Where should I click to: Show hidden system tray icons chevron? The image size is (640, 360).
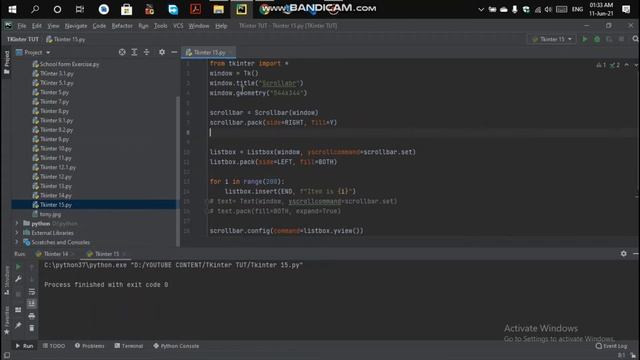(x=481, y=9)
